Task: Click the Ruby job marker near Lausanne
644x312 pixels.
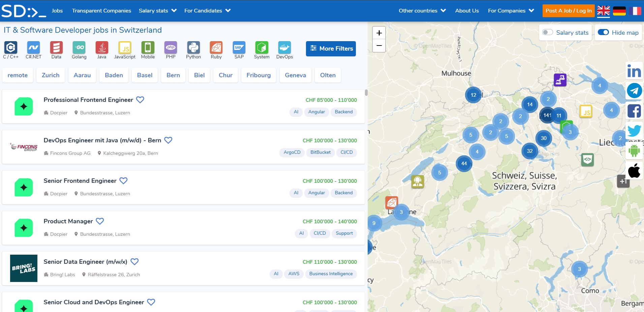Action: 392,203
